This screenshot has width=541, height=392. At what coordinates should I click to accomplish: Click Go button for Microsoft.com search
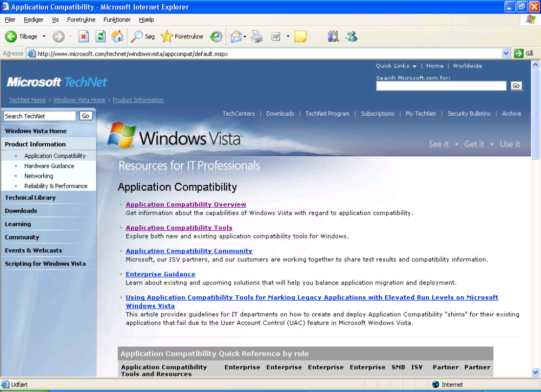tap(516, 86)
